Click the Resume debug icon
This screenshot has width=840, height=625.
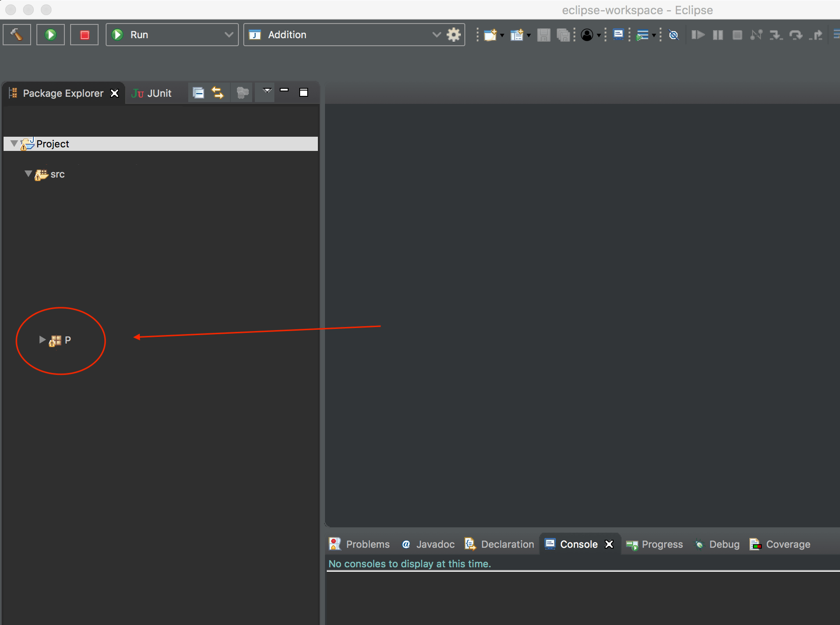pos(697,35)
